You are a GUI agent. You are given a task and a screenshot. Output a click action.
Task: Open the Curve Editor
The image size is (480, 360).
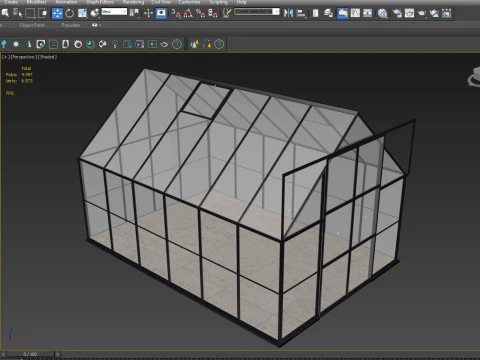coord(355,13)
